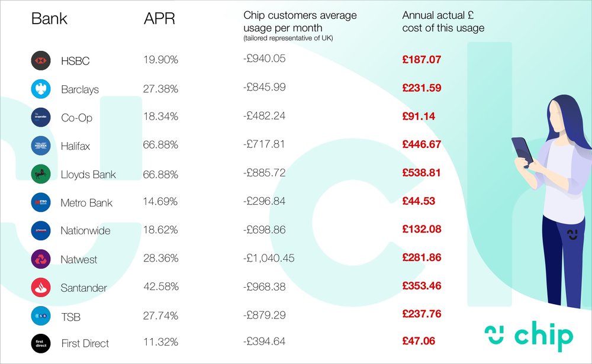Click the Barclays eagle logo icon
Screen dimensions: 592x364
click(41, 89)
